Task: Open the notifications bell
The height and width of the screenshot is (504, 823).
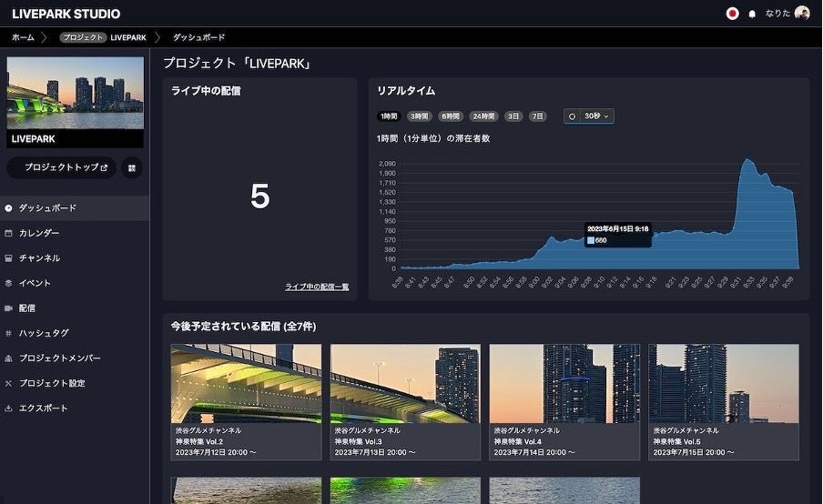Action: click(752, 15)
